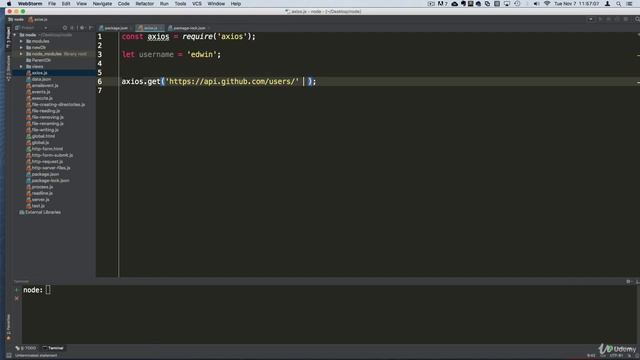
Task: Open the TODO tool window button
Action: pyautogui.click(x=26, y=348)
